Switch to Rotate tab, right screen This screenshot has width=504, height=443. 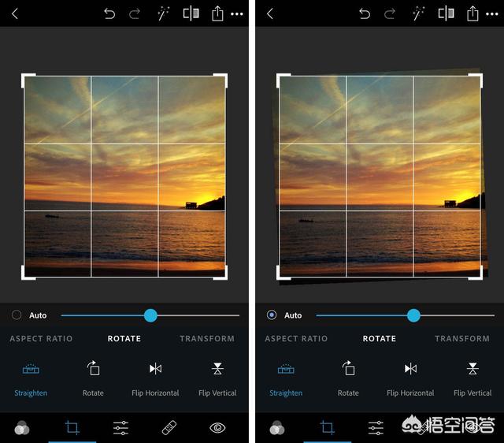click(380, 338)
